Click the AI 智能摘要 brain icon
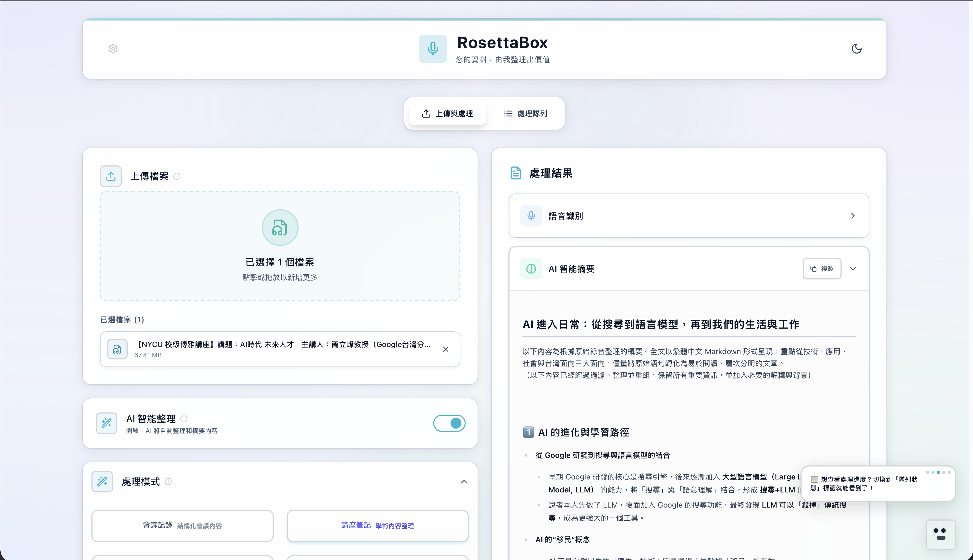Image resolution: width=973 pixels, height=560 pixels. (531, 268)
